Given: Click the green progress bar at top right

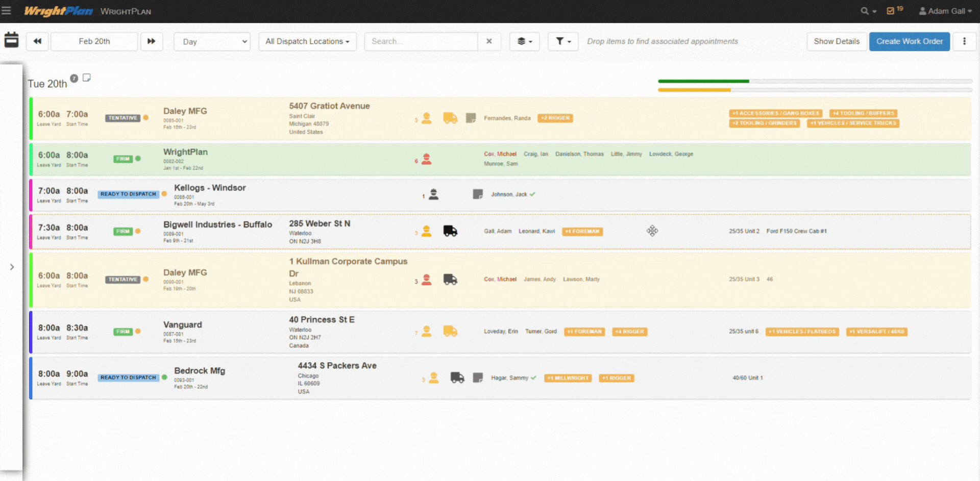Looking at the screenshot, I should click(x=703, y=81).
